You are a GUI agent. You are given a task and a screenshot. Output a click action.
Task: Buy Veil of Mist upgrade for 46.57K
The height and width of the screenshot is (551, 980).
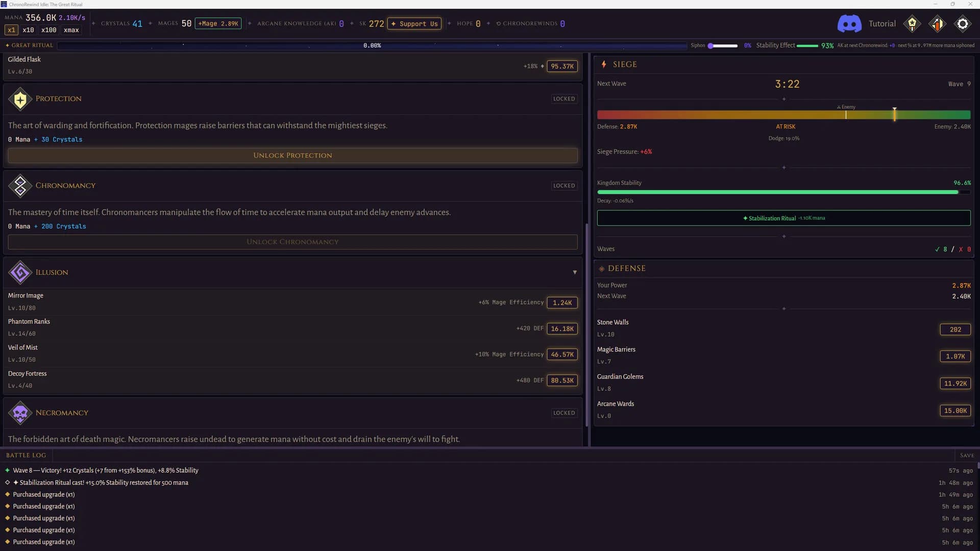(x=562, y=355)
